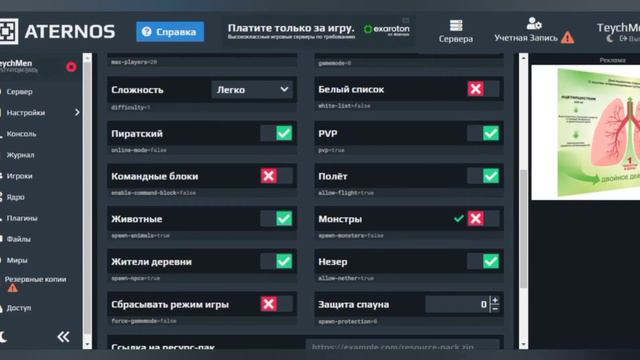Toggle the Монстры switch
The height and width of the screenshot is (360, 640).
click(x=483, y=218)
